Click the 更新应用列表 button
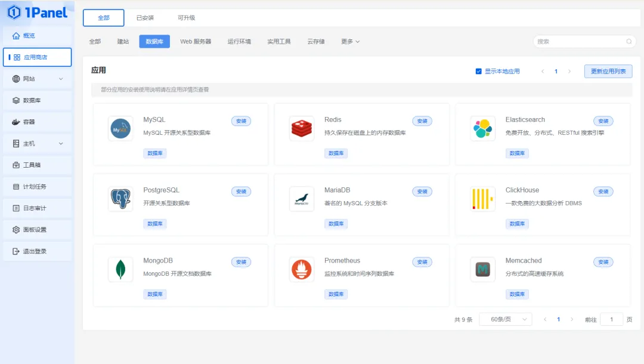The height and width of the screenshot is (364, 644). (608, 70)
